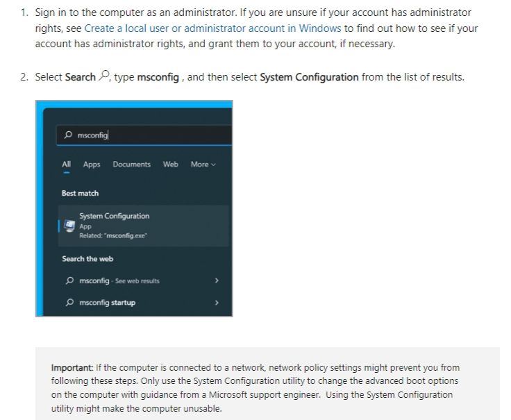Image resolution: width=511 pixels, height=420 pixels.
Task: Switch to the Documents filter tab
Action: pos(132,165)
